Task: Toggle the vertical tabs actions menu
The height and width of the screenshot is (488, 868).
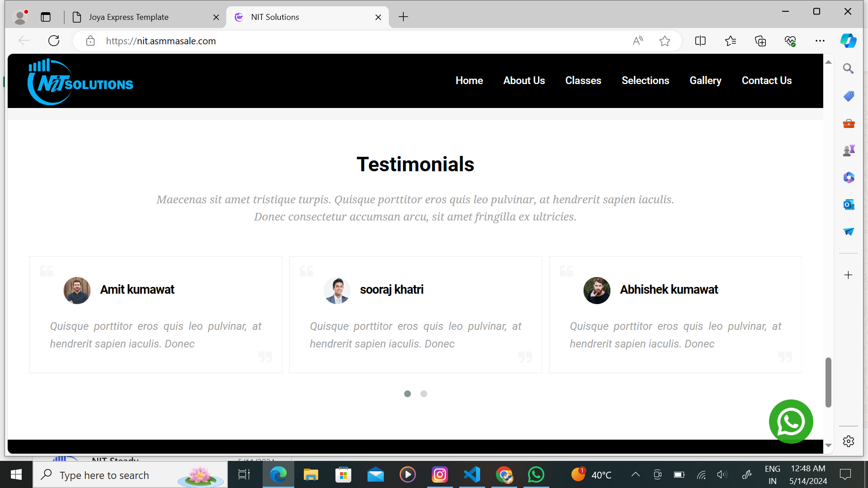Action: pyautogui.click(x=46, y=17)
